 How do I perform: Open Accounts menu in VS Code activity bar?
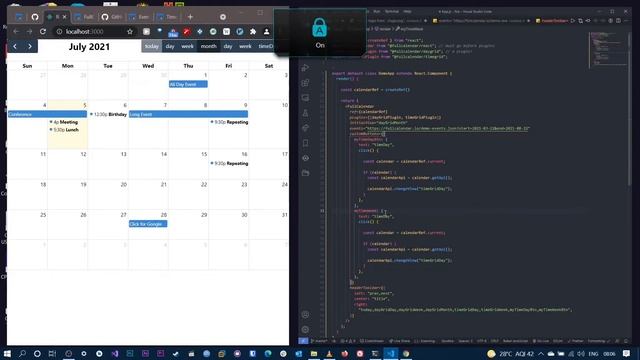coord(305,315)
